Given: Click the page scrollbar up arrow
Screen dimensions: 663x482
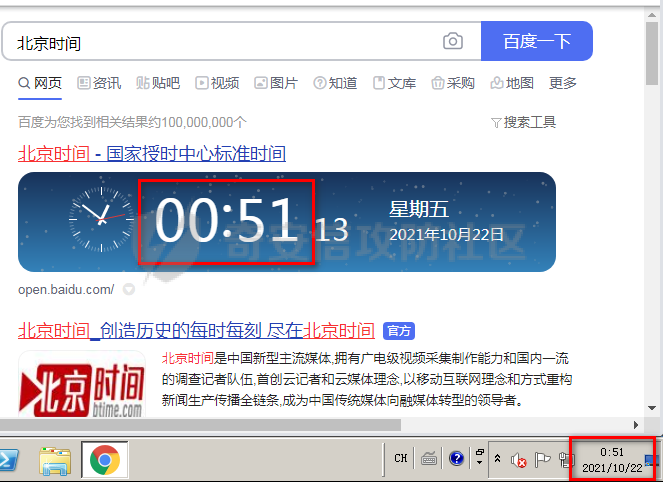Looking at the screenshot, I should tap(652, 15).
